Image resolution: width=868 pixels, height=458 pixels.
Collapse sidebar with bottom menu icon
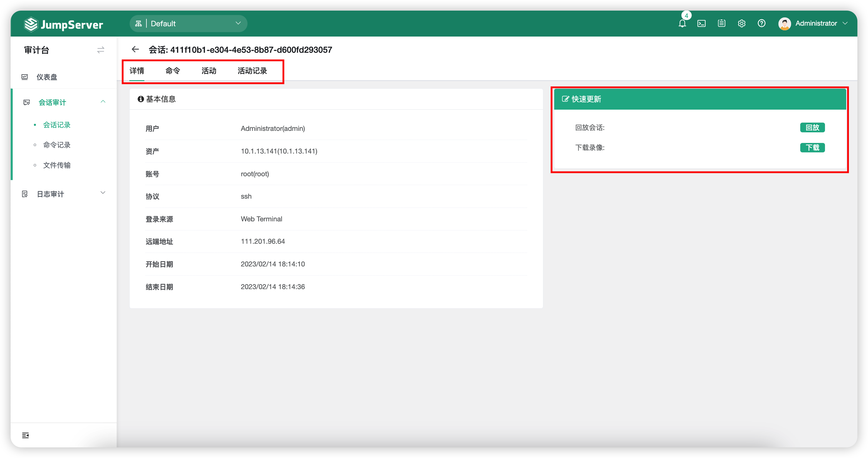(25, 435)
